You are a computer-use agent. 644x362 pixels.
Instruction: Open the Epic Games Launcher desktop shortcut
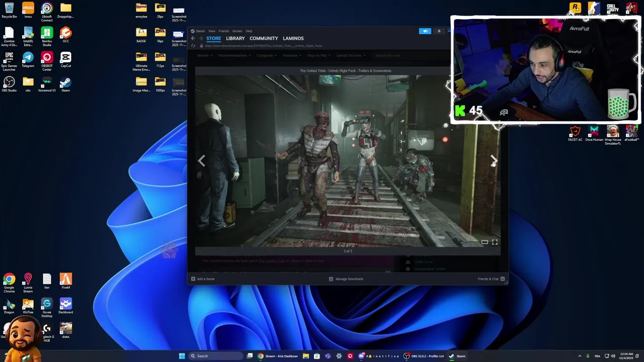[x=9, y=61]
